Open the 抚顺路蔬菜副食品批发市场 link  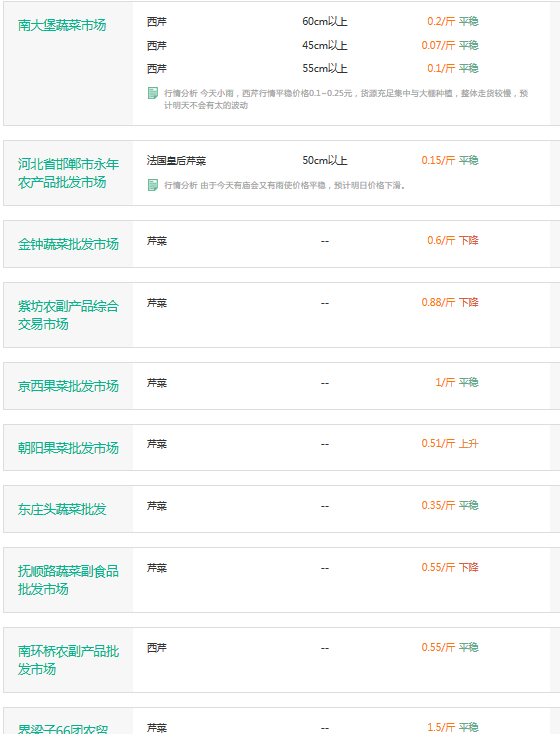pos(68,580)
